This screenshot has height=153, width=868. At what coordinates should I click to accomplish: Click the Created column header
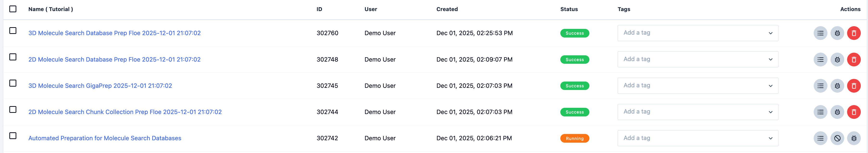pyautogui.click(x=447, y=9)
